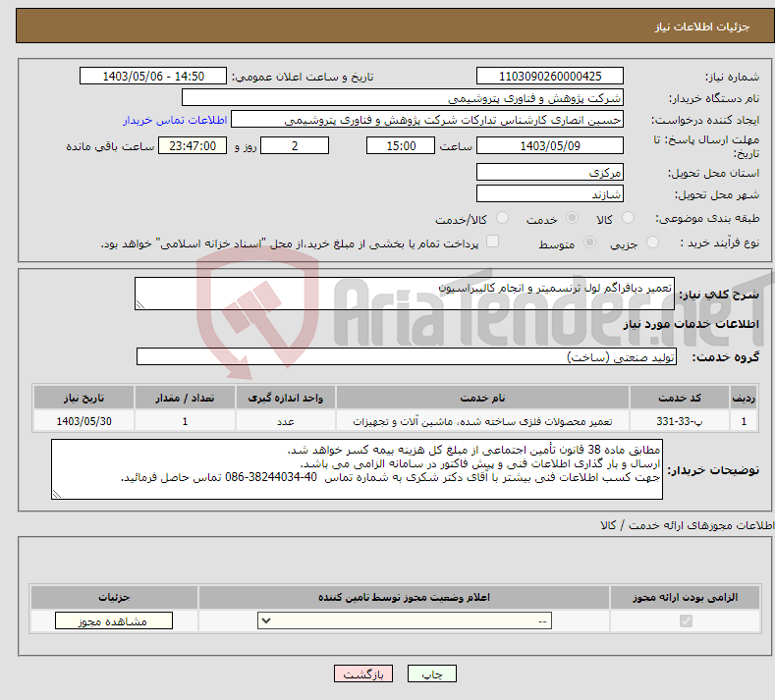Click the general need description textarea
Viewport: 775px width, 700px height.
405,294
